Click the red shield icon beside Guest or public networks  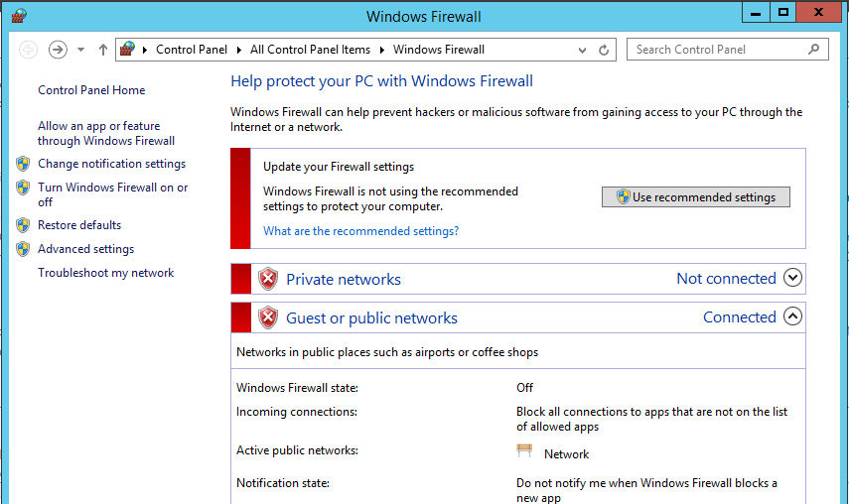[x=267, y=317]
